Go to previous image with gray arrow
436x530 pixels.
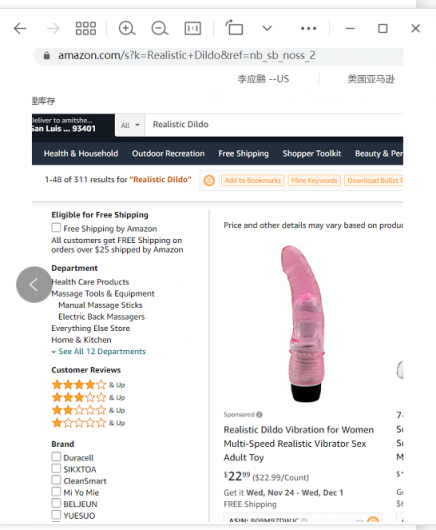coord(34,285)
